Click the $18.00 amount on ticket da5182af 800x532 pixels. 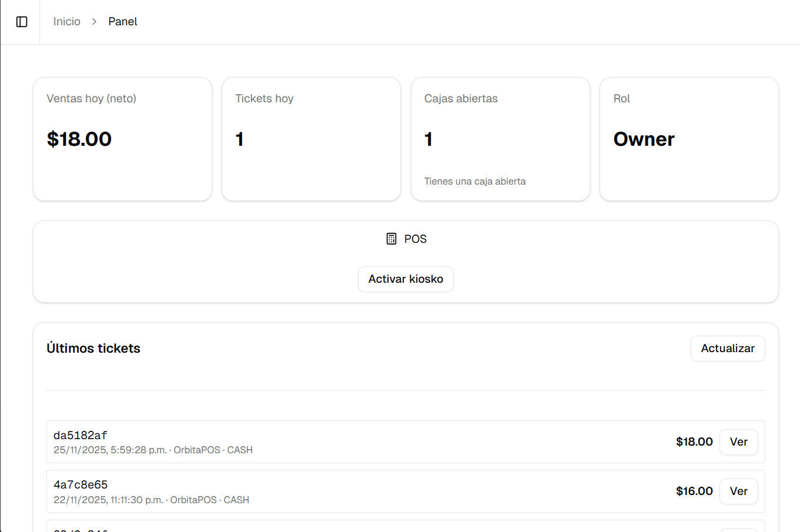click(694, 442)
